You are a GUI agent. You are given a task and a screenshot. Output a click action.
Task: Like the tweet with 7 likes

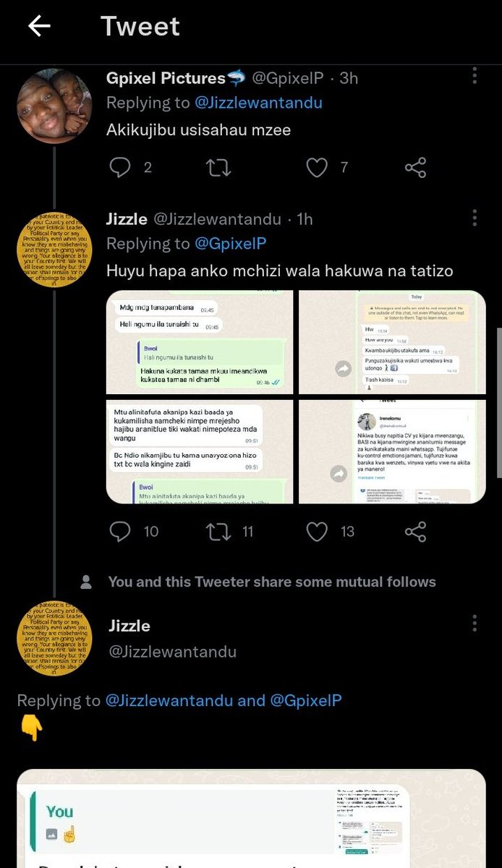pos(316,168)
